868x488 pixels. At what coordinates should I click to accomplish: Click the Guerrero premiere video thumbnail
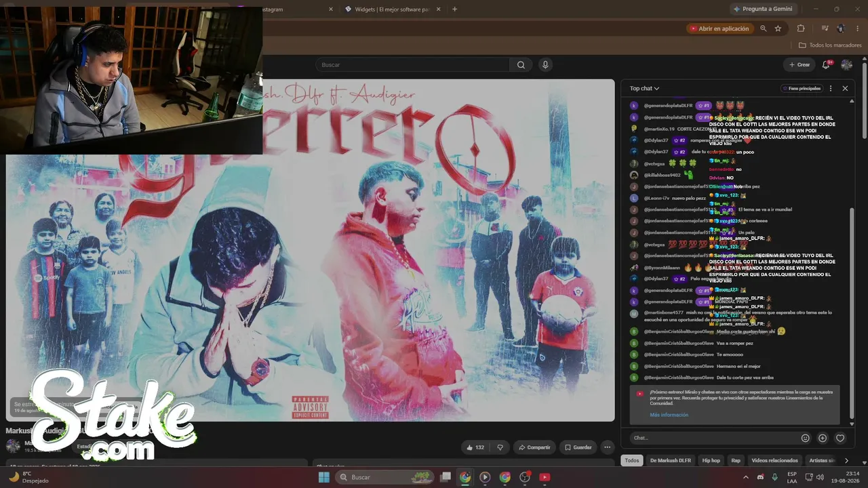click(311, 250)
